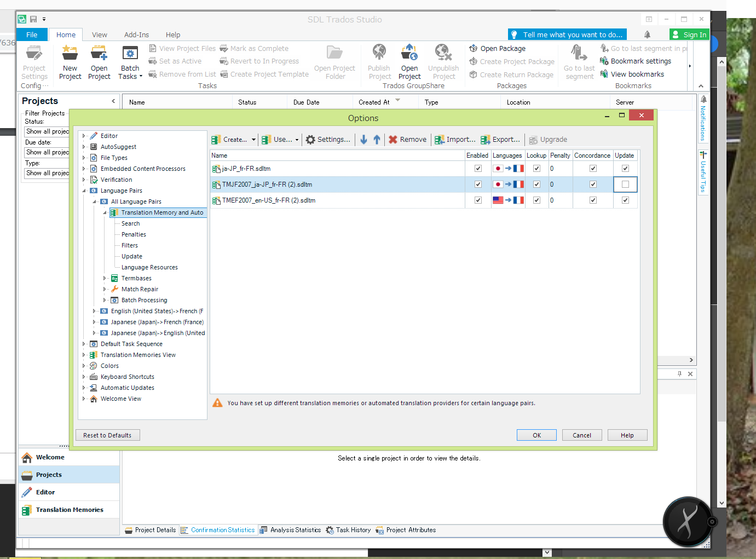Viewport: 756px width, 559px height.
Task: Expand the File Types tree node
Action: 84,158
